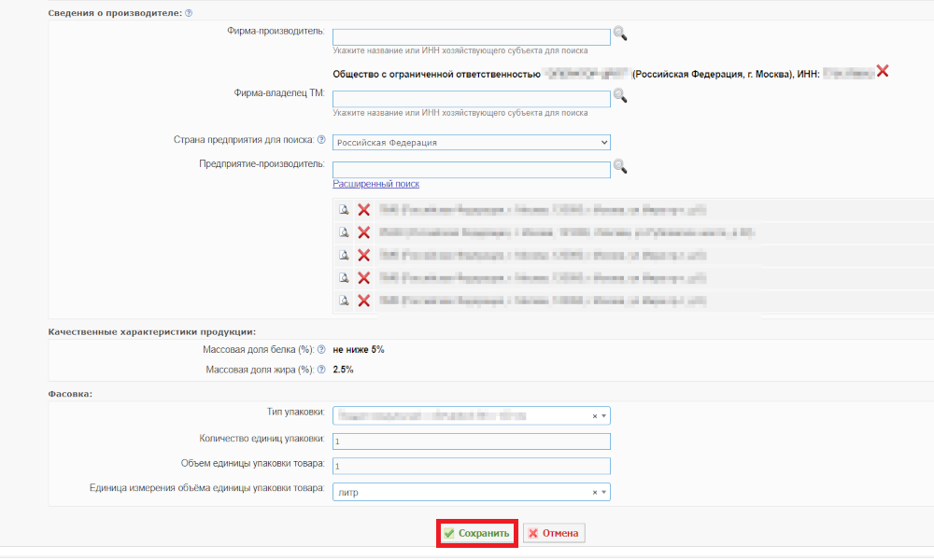The image size is (934, 560).
Task: Click search icon for Предприятие-производитель field
Action: [620, 167]
